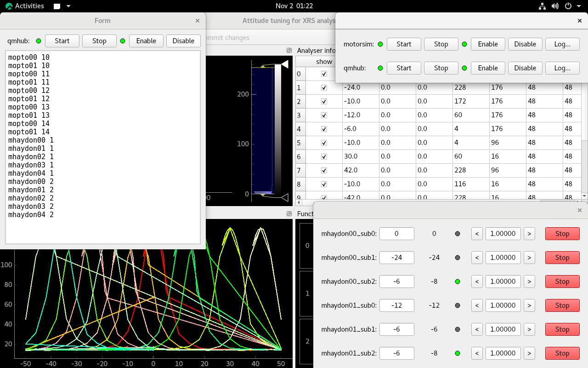Click the volume icon in system tray
This screenshot has height=368, width=588.
coord(555,6)
